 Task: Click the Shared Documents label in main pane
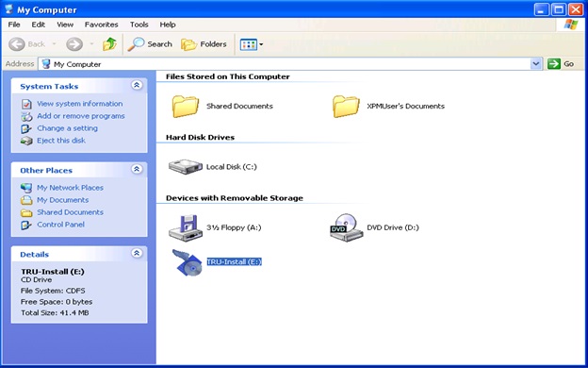[239, 107]
